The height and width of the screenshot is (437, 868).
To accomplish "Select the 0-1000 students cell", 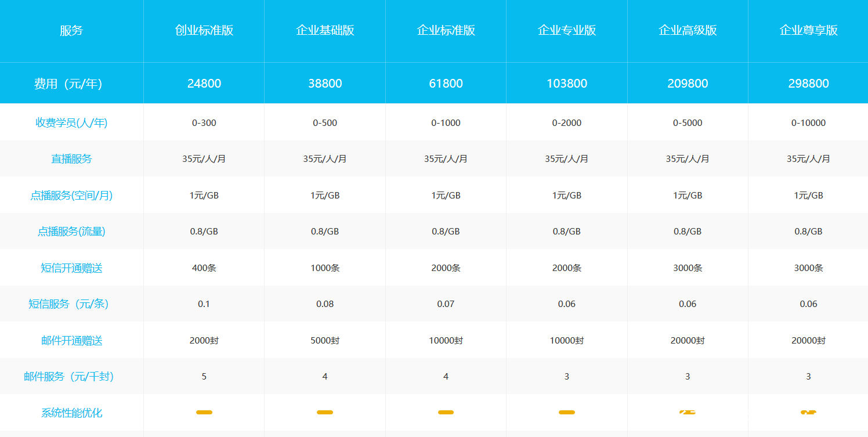I will click(x=446, y=122).
